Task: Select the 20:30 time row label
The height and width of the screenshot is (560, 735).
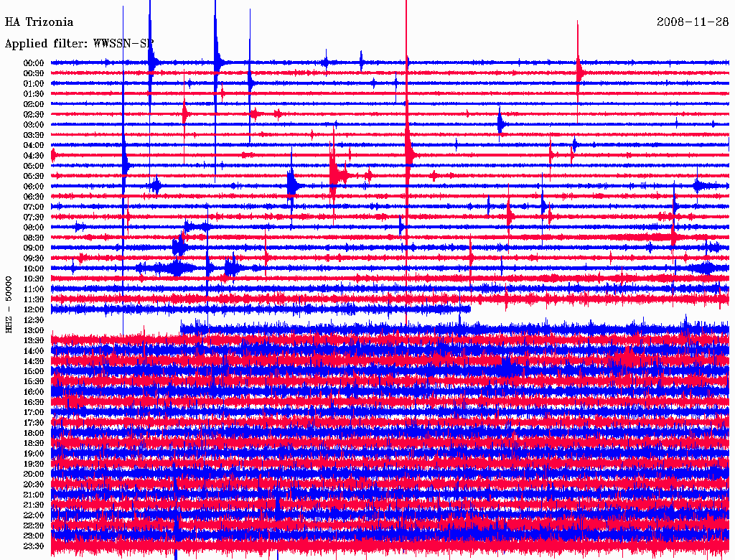Action: tap(34, 485)
